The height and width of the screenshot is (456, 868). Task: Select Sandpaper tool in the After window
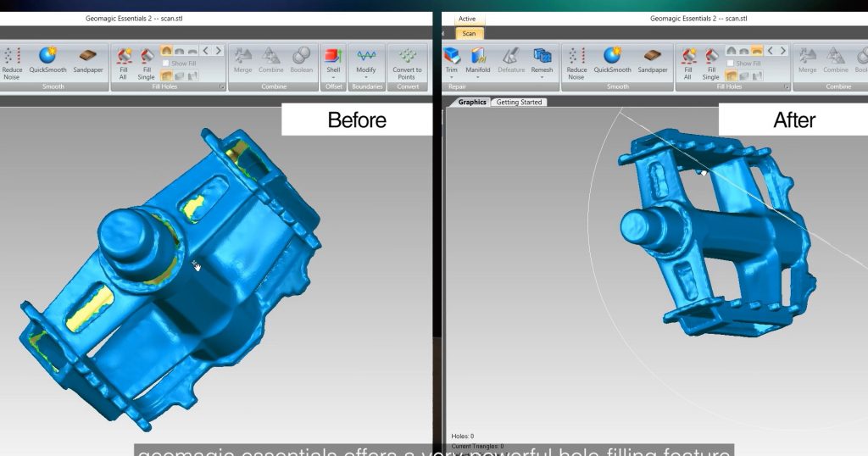click(x=653, y=60)
